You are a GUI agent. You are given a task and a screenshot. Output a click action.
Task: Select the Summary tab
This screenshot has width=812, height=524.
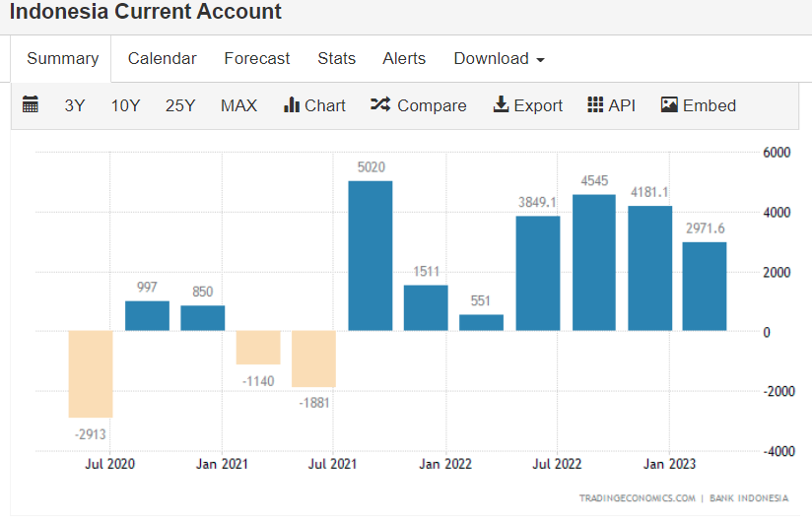(62, 59)
